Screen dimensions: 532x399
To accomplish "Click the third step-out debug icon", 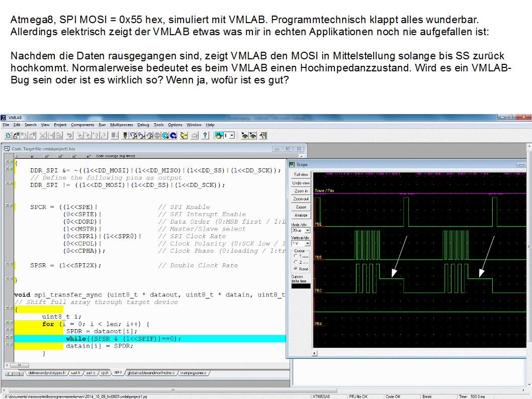I will click(x=149, y=136).
